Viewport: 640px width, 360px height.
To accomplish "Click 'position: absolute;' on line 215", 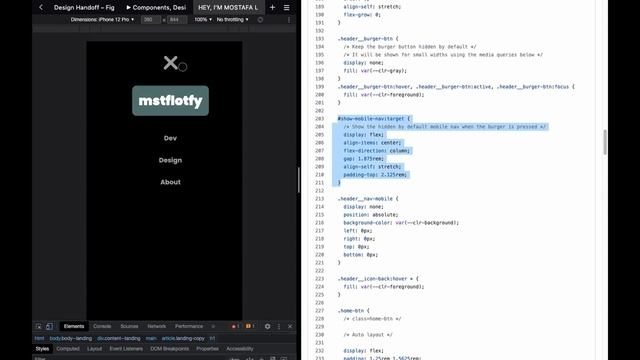I will pos(371,215).
